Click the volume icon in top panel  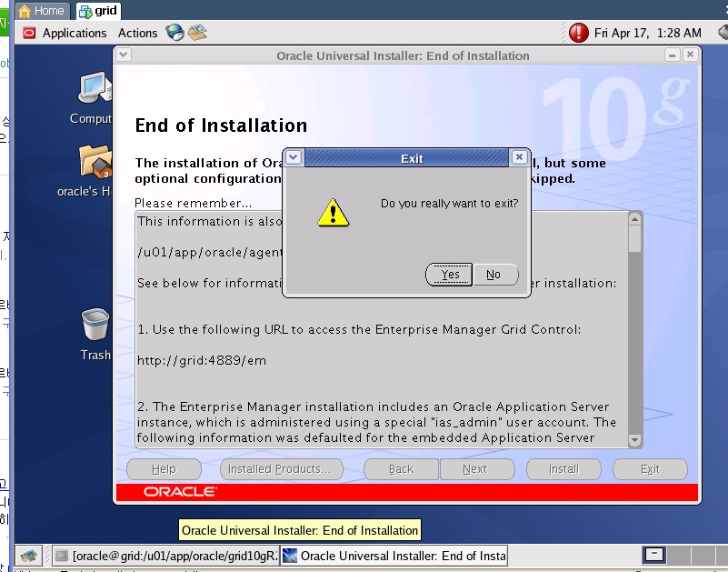[x=723, y=33]
